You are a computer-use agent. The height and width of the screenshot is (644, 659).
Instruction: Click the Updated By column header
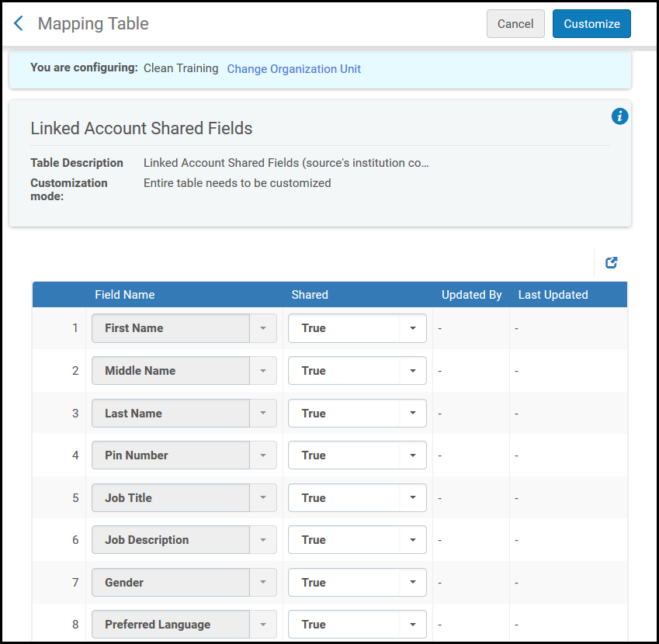[472, 295]
